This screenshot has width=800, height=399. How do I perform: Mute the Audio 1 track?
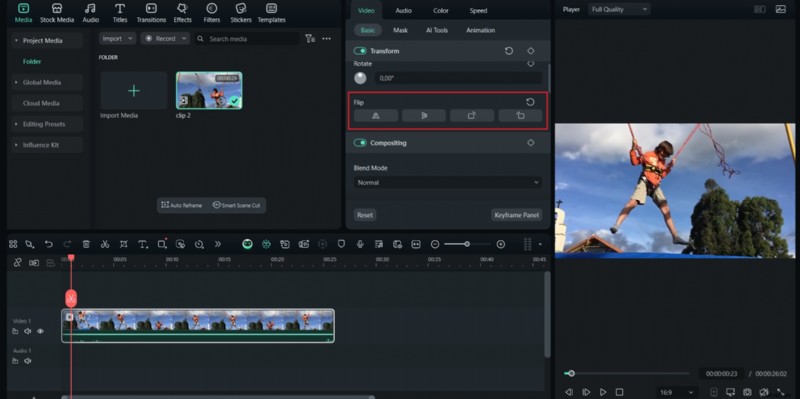pyautogui.click(x=28, y=361)
